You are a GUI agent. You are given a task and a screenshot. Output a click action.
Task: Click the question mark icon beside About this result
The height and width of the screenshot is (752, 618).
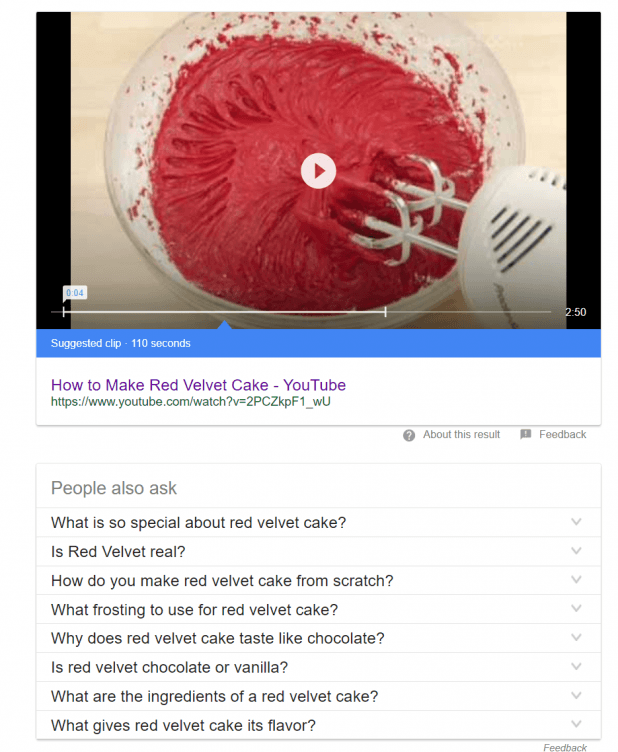click(x=408, y=435)
